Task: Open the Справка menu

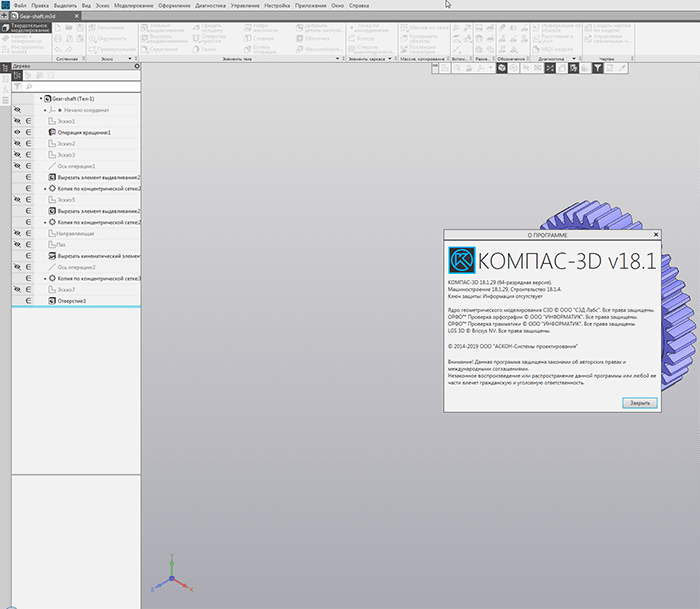Action: 358,6
